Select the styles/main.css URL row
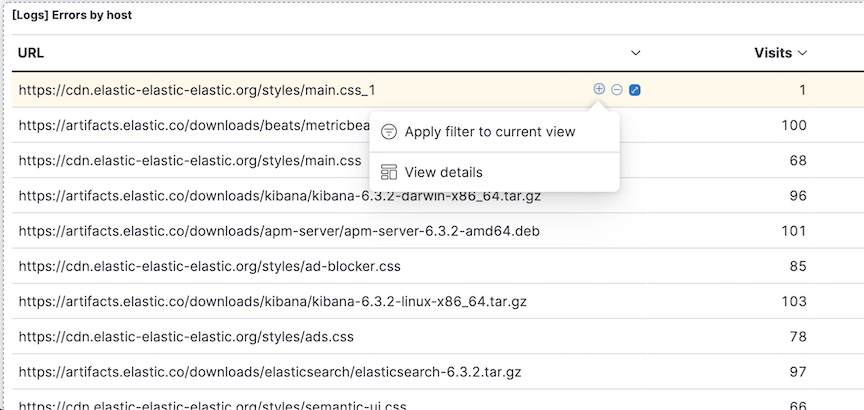864x410 pixels. (190, 160)
